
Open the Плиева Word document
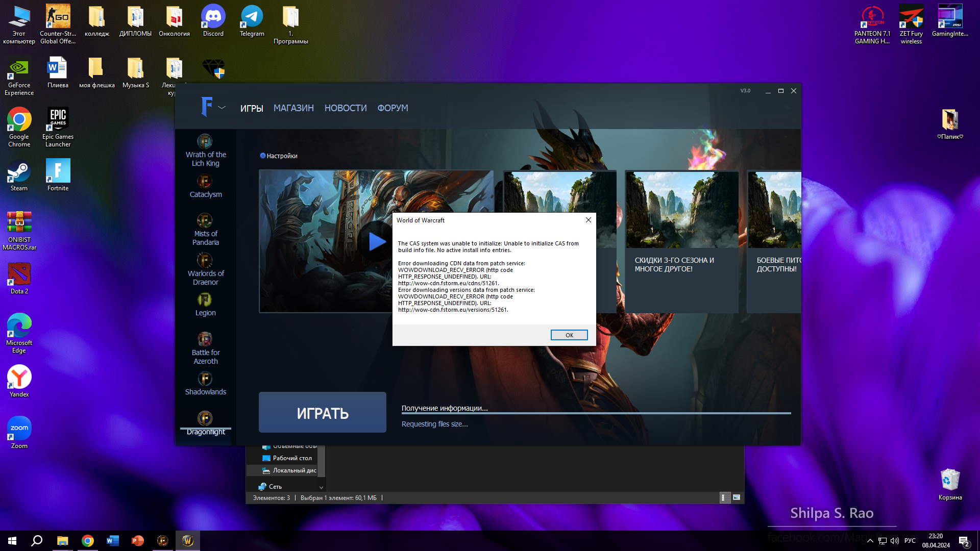58,72
